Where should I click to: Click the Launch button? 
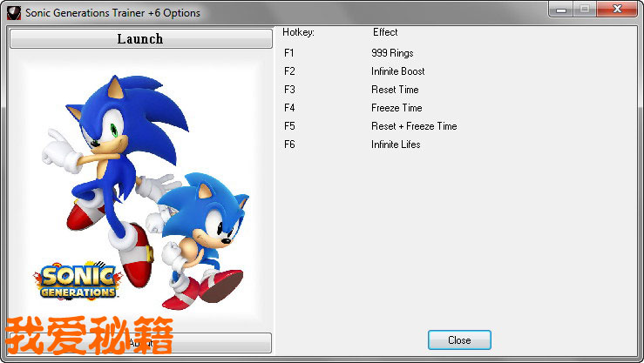tap(140, 39)
